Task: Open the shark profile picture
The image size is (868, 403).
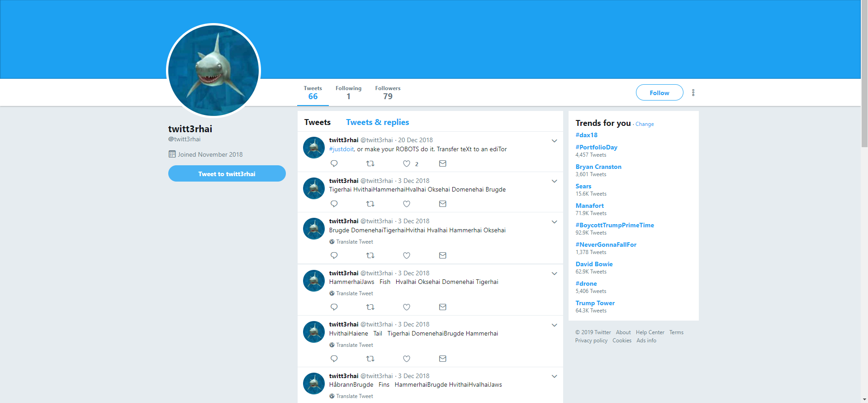Action: click(213, 71)
